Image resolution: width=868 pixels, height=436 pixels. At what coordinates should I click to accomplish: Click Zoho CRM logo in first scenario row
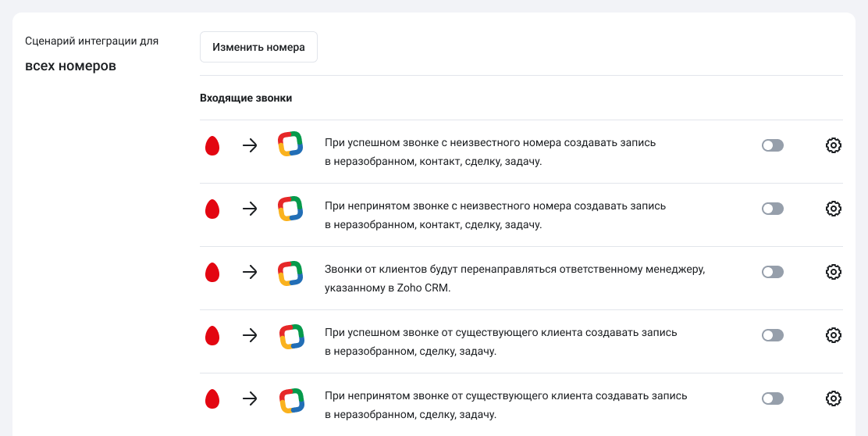[290, 145]
